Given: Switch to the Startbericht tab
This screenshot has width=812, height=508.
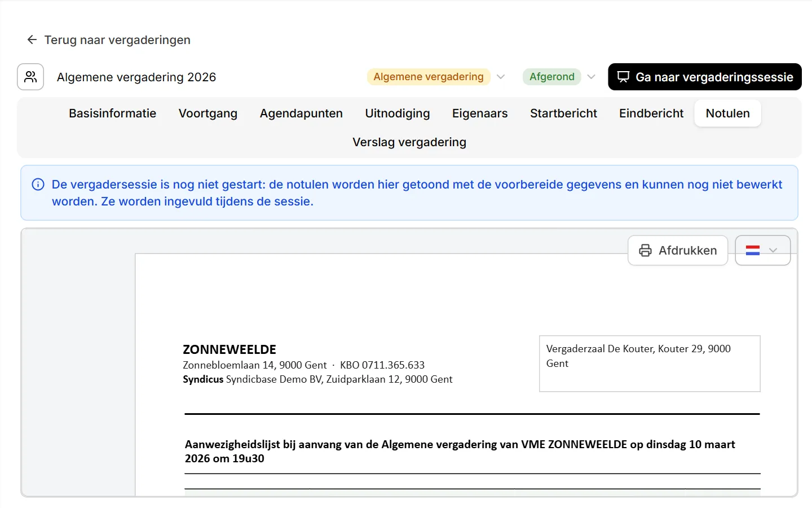Looking at the screenshot, I should (563, 113).
